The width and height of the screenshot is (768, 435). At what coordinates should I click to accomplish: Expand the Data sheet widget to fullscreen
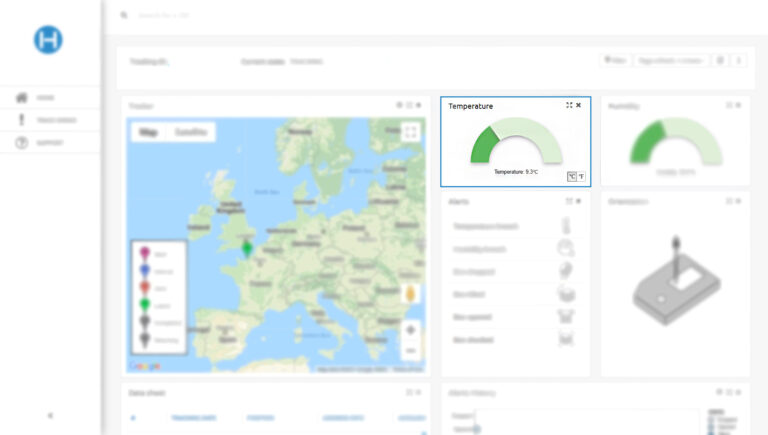click(x=409, y=392)
